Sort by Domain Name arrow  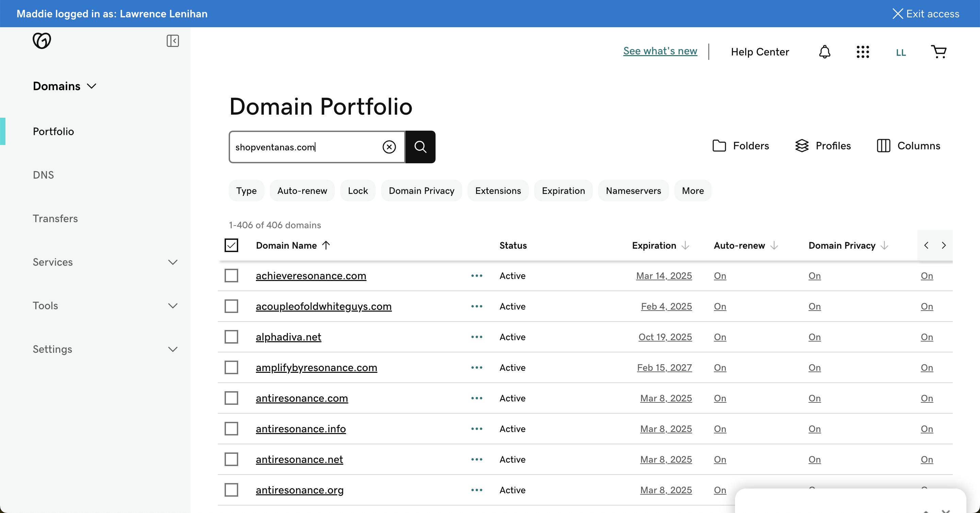326,245
